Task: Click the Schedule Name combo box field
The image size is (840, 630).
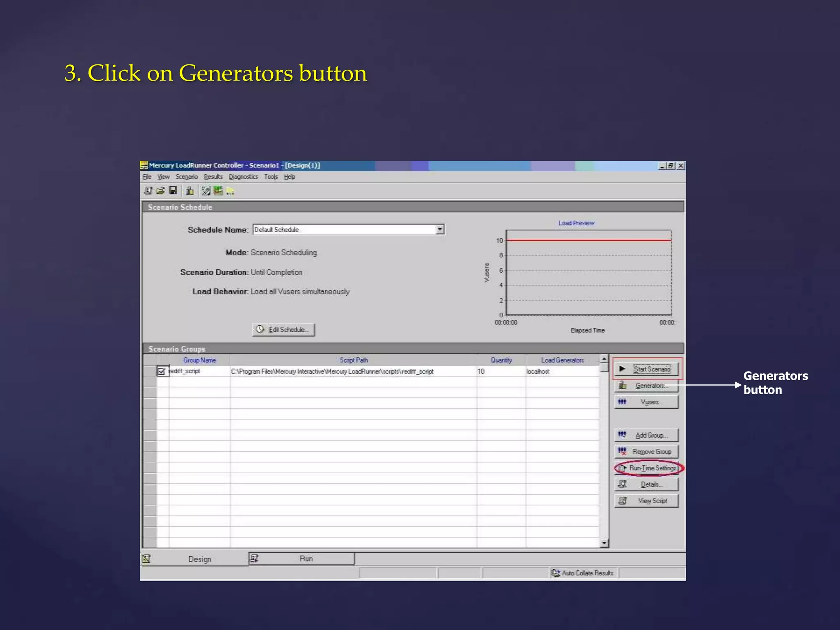Action: (349, 229)
